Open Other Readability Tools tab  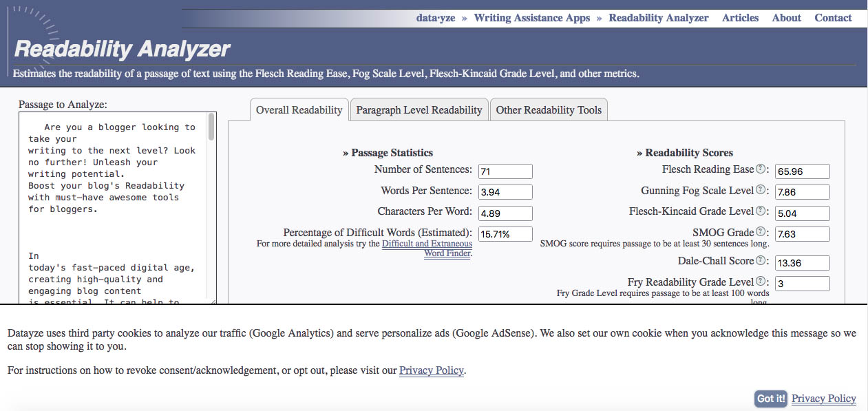pos(549,109)
